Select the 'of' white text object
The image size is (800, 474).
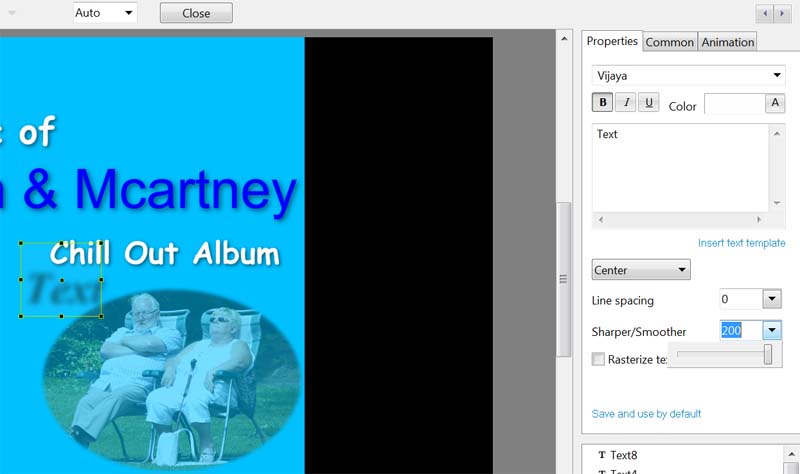tap(37, 131)
